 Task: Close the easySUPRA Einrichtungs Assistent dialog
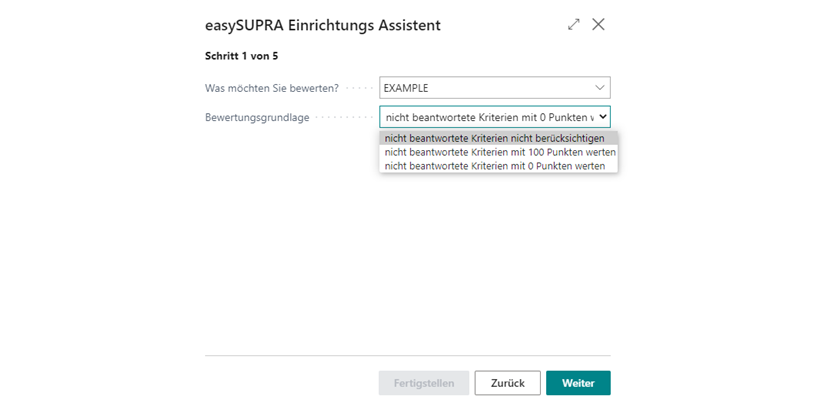point(598,24)
